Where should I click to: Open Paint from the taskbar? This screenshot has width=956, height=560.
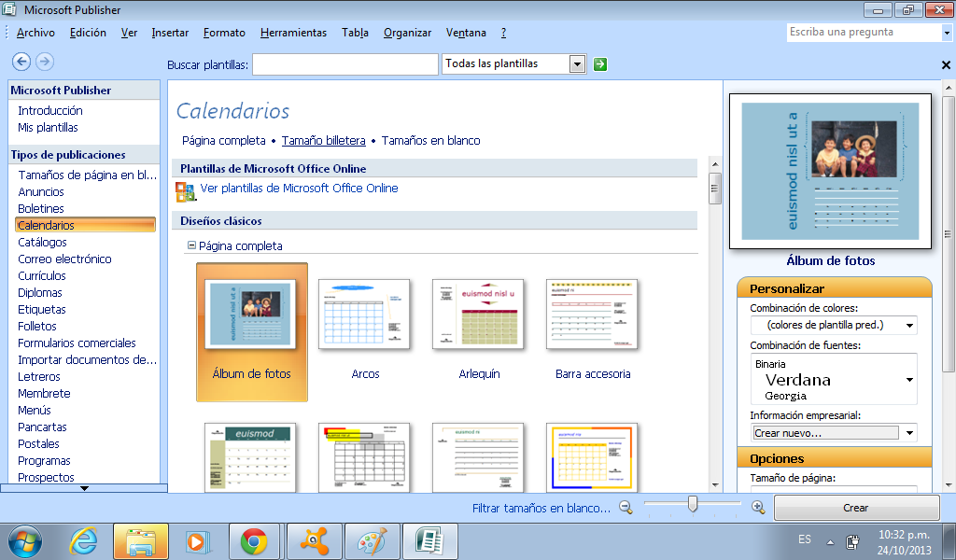click(x=372, y=541)
